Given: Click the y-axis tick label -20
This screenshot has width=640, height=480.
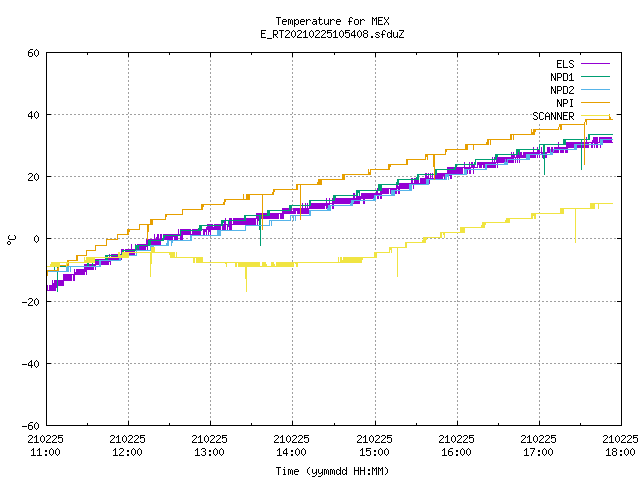Looking at the screenshot, I should point(31,302).
